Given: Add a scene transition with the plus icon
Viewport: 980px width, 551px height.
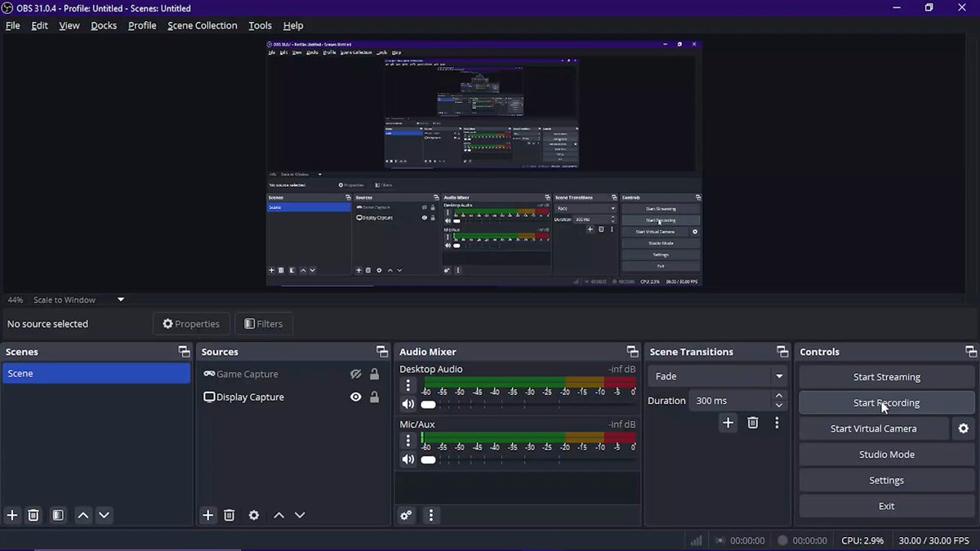Looking at the screenshot, I should pos(728,423).
